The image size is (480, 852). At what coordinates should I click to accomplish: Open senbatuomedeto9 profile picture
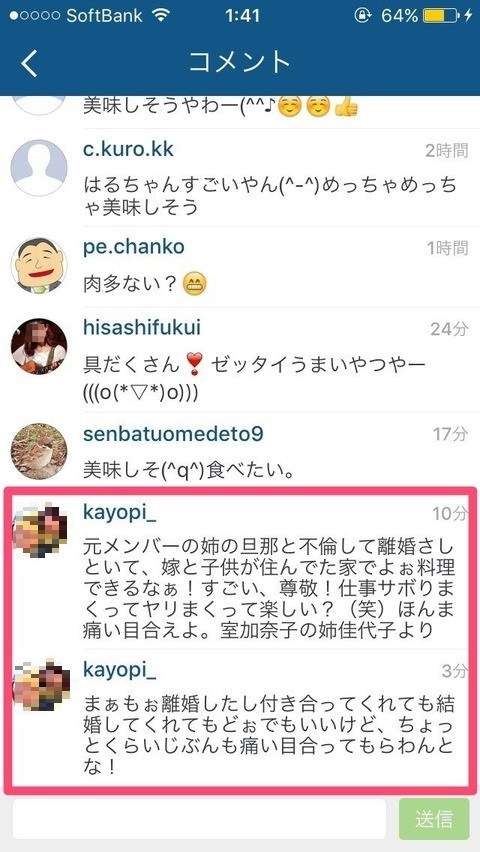pos(39,452)
